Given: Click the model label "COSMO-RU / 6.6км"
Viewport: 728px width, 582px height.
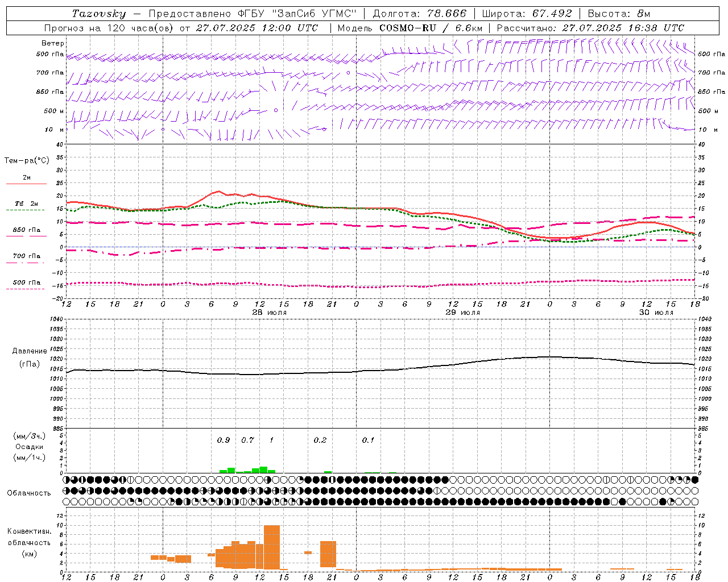Looking at the screenshot, I should [431, 28].
